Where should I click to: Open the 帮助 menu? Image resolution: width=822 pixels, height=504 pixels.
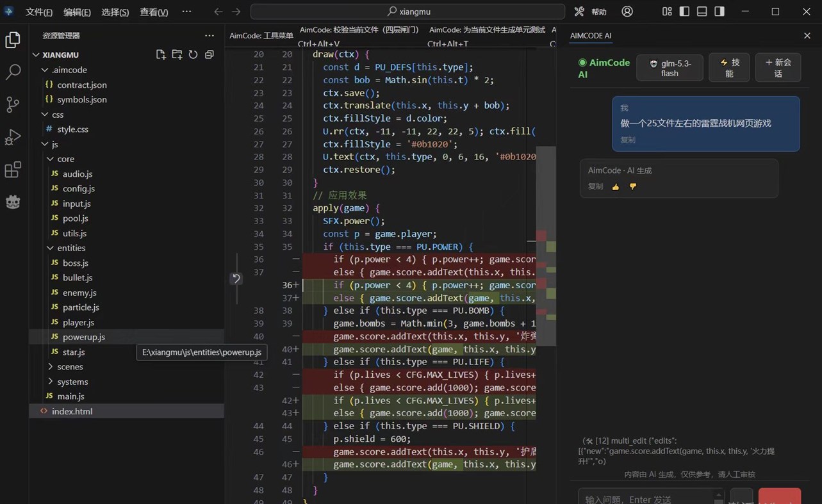pyautogui.click(x=598, y=12)
